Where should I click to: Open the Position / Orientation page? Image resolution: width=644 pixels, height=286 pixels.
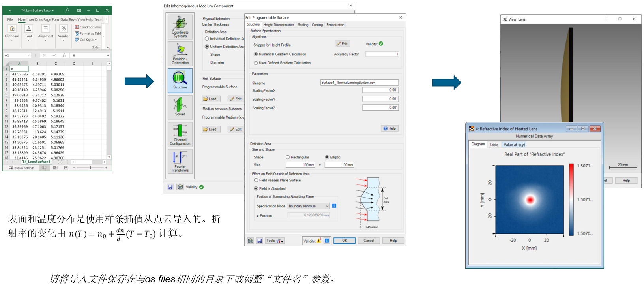pyautogui.click(x=180, y=53)
